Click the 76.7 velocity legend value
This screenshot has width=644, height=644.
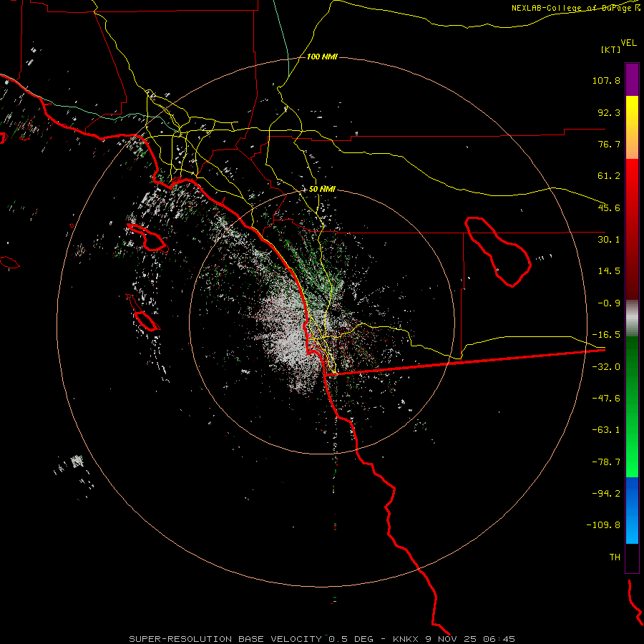coord(609,144)
